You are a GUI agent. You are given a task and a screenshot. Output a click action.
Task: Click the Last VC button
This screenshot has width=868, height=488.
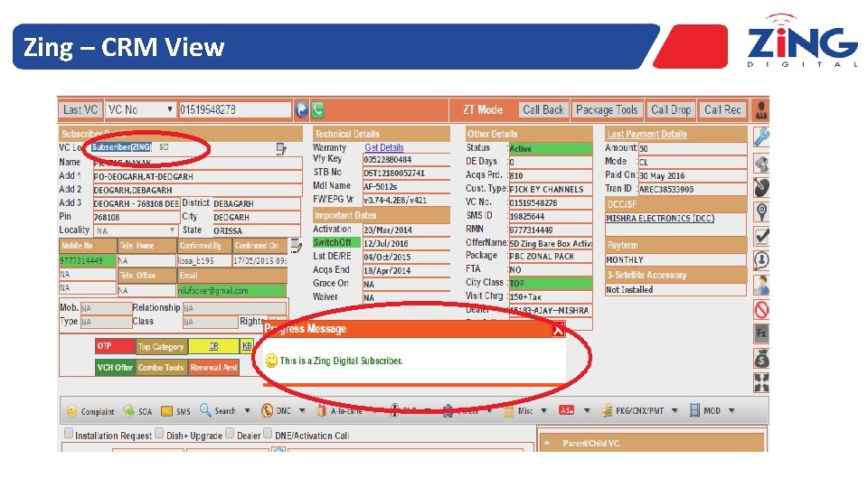[x=80, y=109]
